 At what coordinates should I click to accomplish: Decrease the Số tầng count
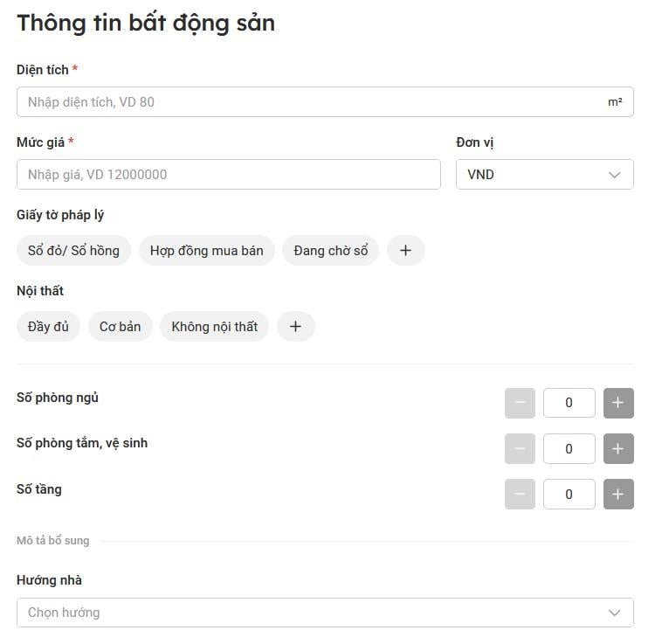tap(520, 494)
